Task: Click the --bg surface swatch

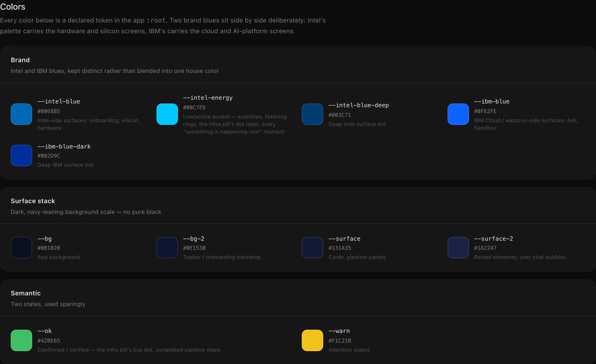Action: pyautogui.click(x=21, y=248)
